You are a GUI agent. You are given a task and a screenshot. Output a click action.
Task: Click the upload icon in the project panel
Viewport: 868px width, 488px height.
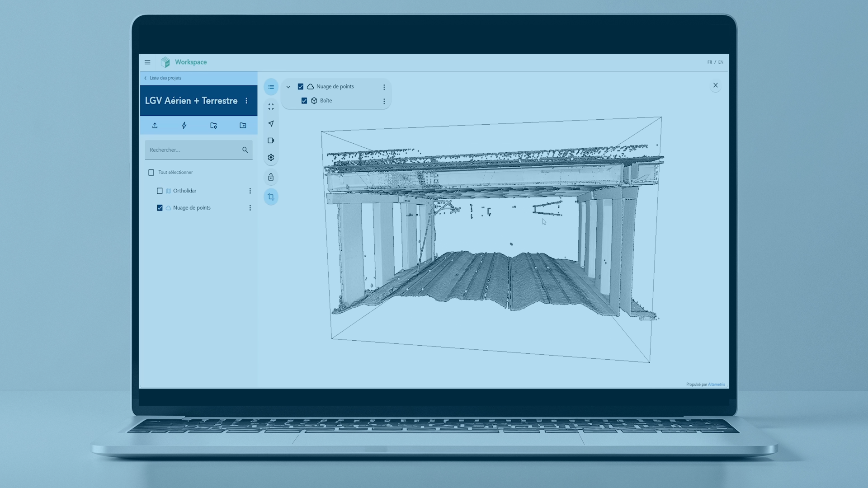[155, 126]
